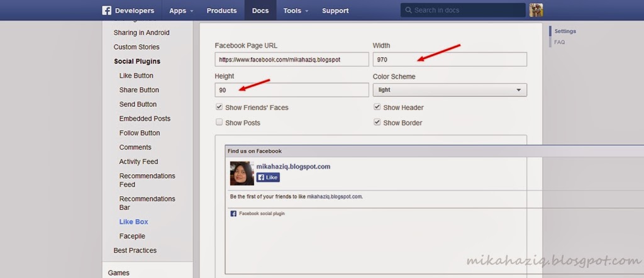The width and height of the screenshot is (644, 278).
Task: Jump to FAQ section anchor
Action: (559, 42)
